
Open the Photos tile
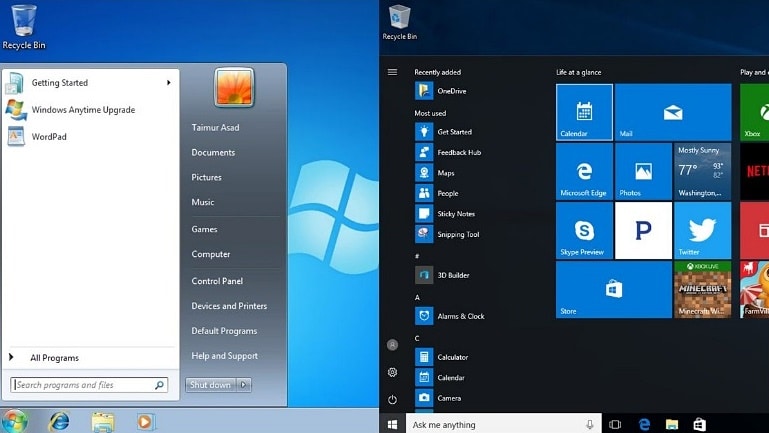click(643, 171)
